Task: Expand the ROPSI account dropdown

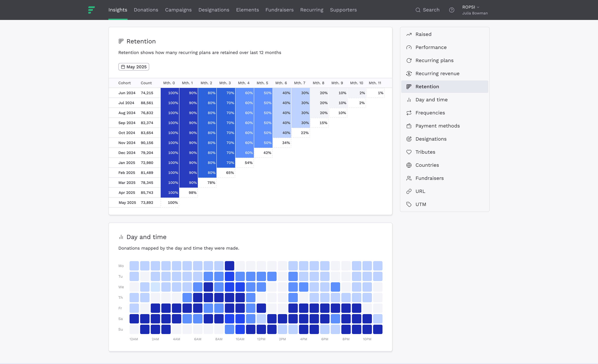Action: (471, 7)
